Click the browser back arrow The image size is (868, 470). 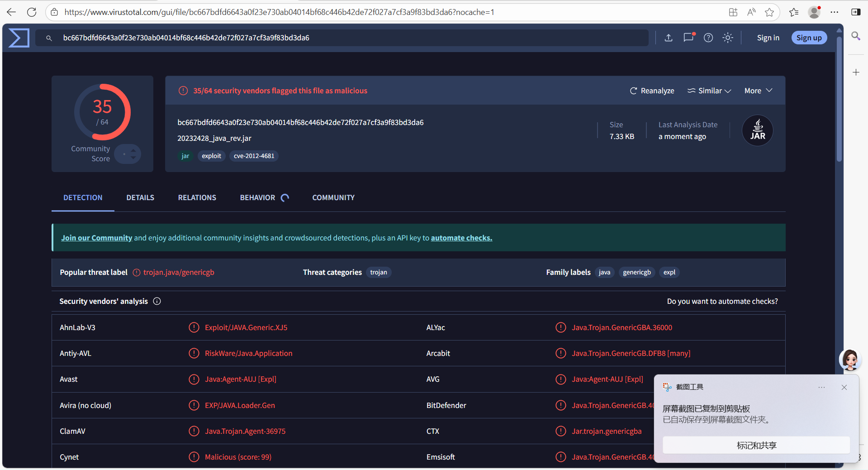coord(11,12)
